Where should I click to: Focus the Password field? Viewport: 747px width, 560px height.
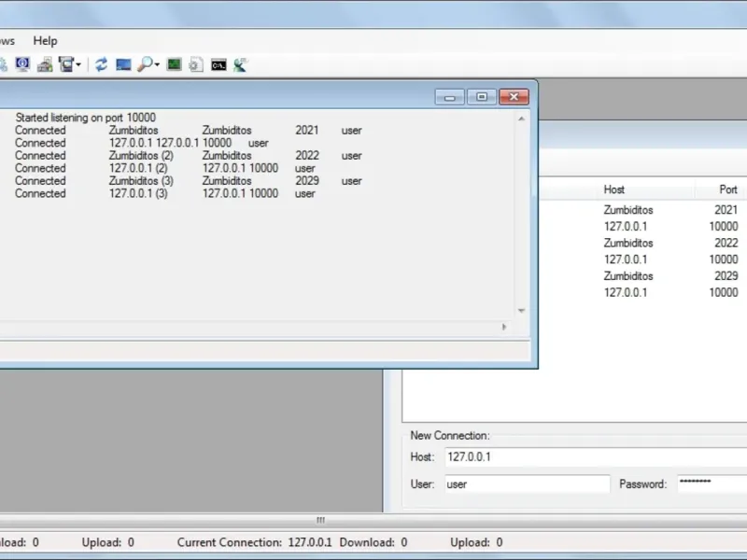[x=712, y=483]
